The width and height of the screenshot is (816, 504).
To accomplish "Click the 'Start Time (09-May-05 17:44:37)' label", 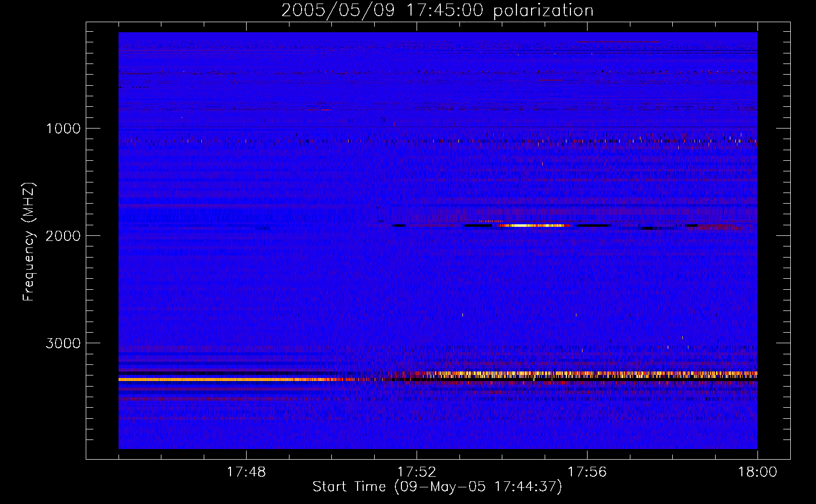I will pos(437,487).
